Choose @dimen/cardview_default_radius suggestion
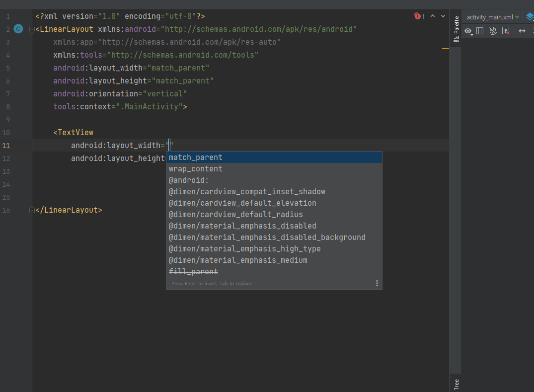 coord(274,215)
